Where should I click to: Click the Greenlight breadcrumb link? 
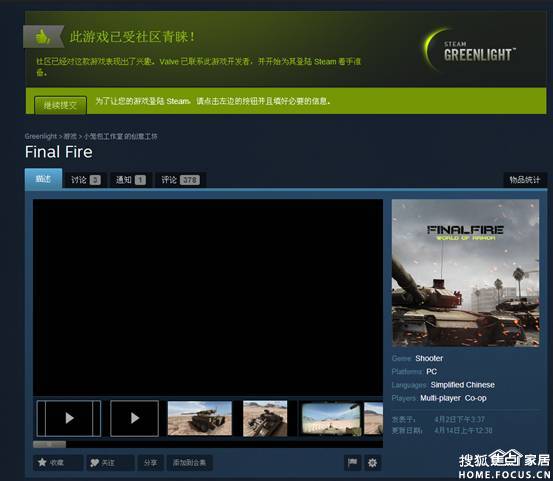click(41, 136)
